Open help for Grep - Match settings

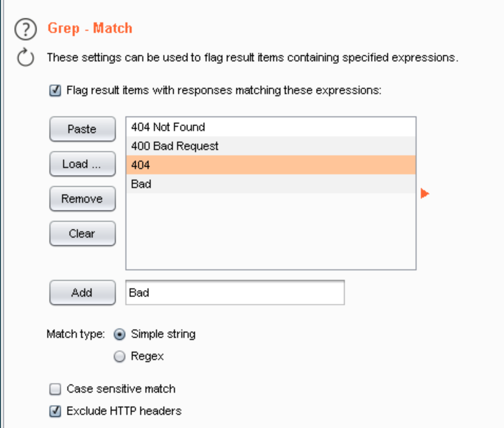(25, 29)
